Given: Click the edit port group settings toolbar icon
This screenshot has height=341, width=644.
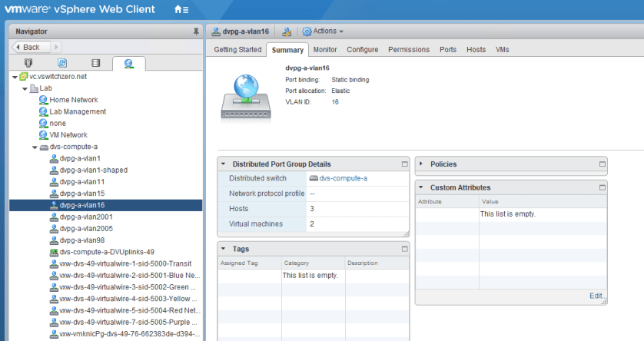Looking at the screenshot, I should (x=287, y=31).
